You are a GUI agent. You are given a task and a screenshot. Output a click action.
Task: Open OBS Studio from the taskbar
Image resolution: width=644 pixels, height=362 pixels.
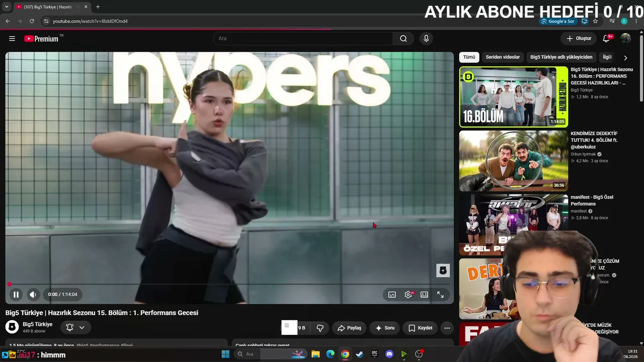click(419, 354)
